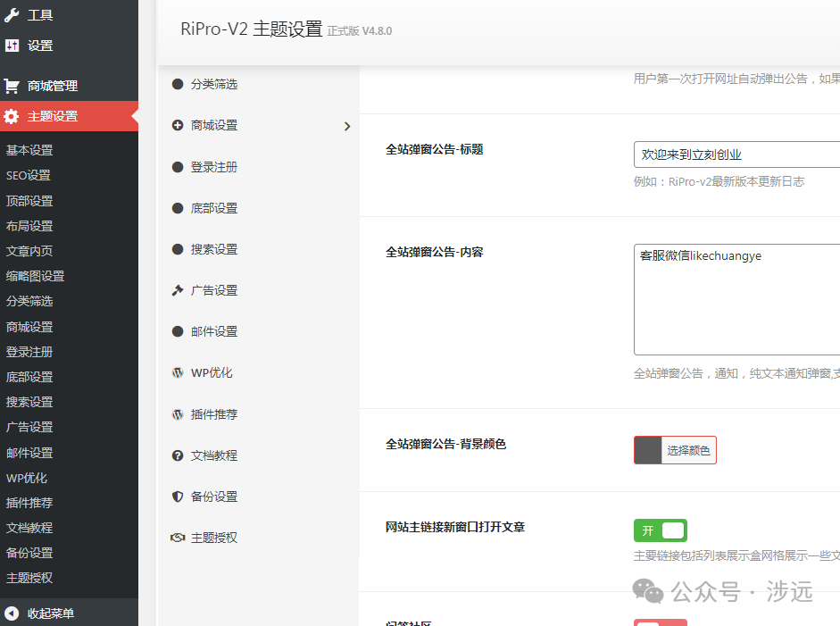The width and height of the screenshot is (840, 626).
Task: Click the sliders icon beside 设置
Action: (x=12, y=46)
